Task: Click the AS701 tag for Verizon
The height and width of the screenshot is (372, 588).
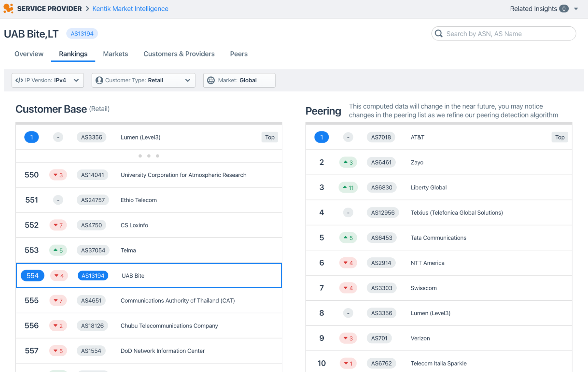Action: 379,338
